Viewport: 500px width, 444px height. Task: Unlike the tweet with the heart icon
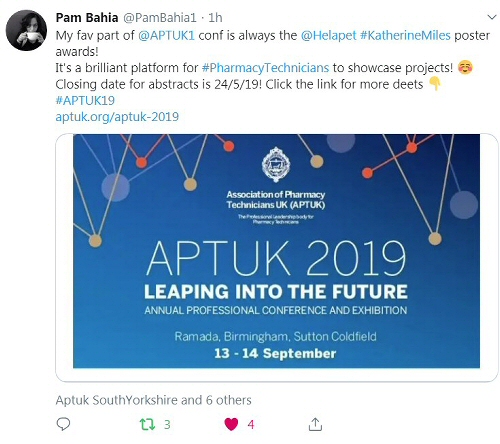[231, 424]
